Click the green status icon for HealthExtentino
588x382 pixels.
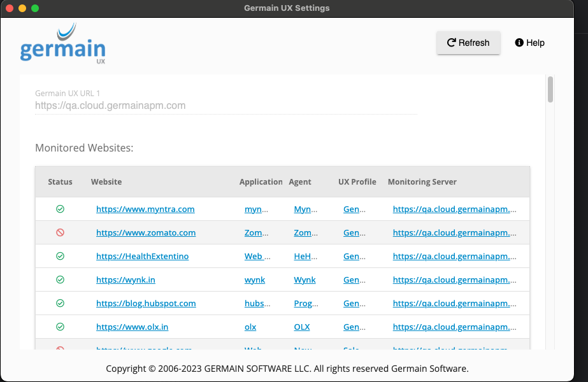tap(60, 257)
